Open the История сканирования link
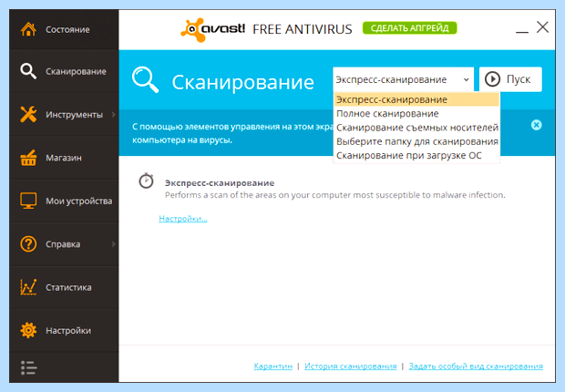 click(351, 366)
